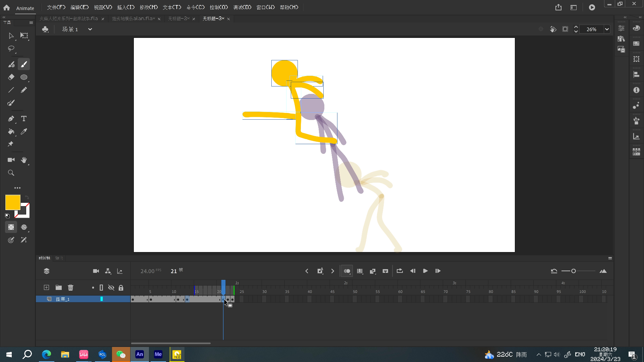Toggle Object Drawing mode
Image resolution: width=644 pixels, height=362 pixels.
[11, 227]
